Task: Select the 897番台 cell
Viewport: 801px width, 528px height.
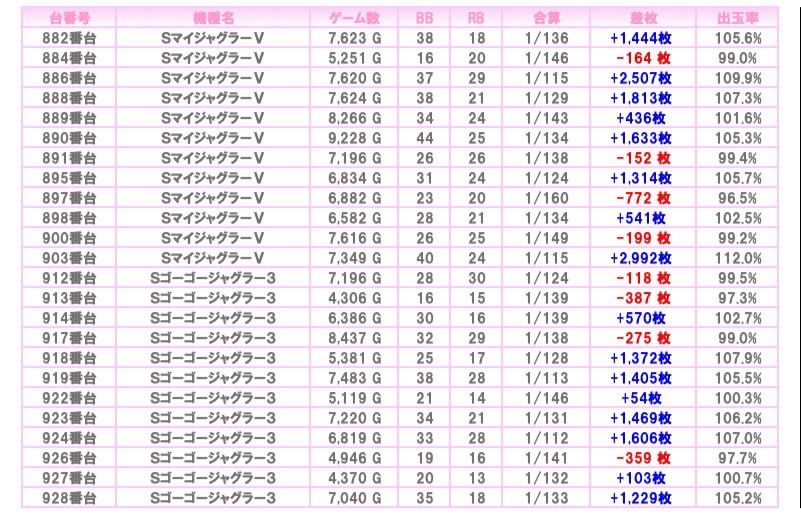Action: pyautogui.click(x=69, y=198)
